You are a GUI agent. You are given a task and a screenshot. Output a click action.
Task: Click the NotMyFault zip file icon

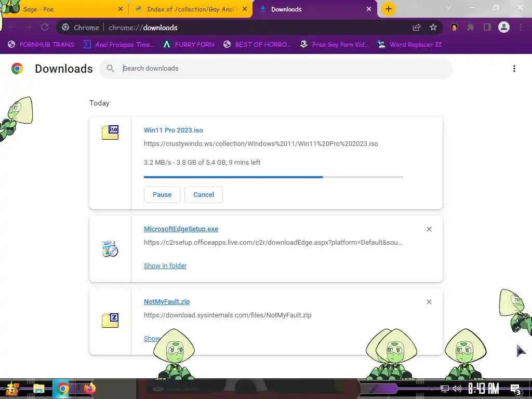tap(110, 320)
